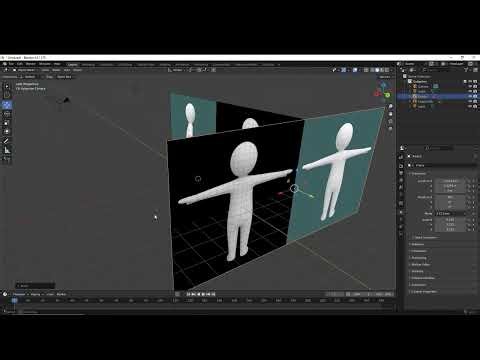
Task: Open the Render properties tab
Action: (401, 165)
